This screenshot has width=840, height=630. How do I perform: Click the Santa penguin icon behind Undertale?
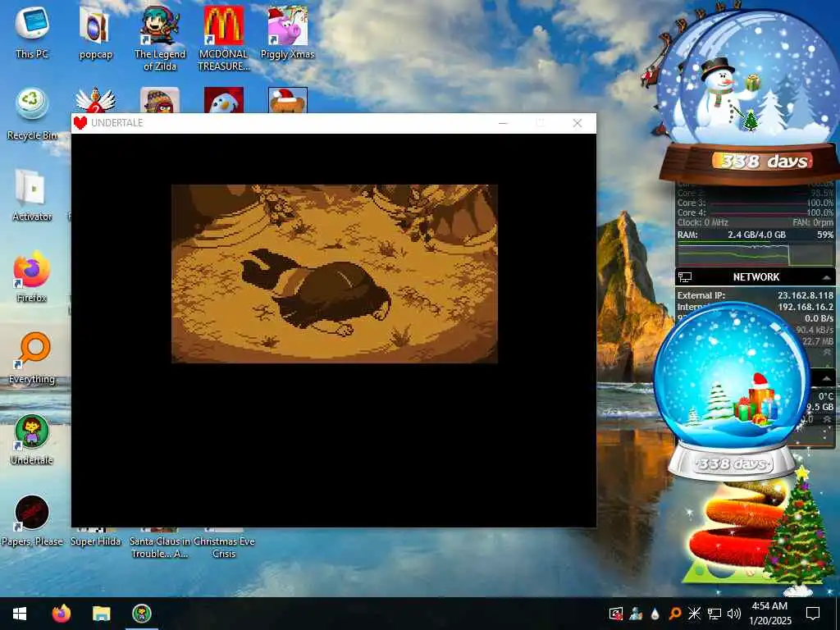[224, 100]
